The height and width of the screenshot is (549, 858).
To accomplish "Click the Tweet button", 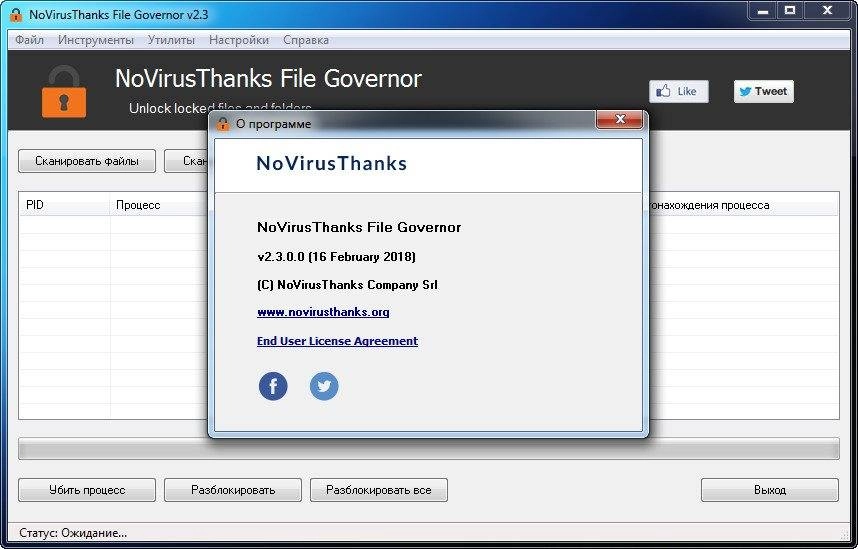I will pos(763,91).
